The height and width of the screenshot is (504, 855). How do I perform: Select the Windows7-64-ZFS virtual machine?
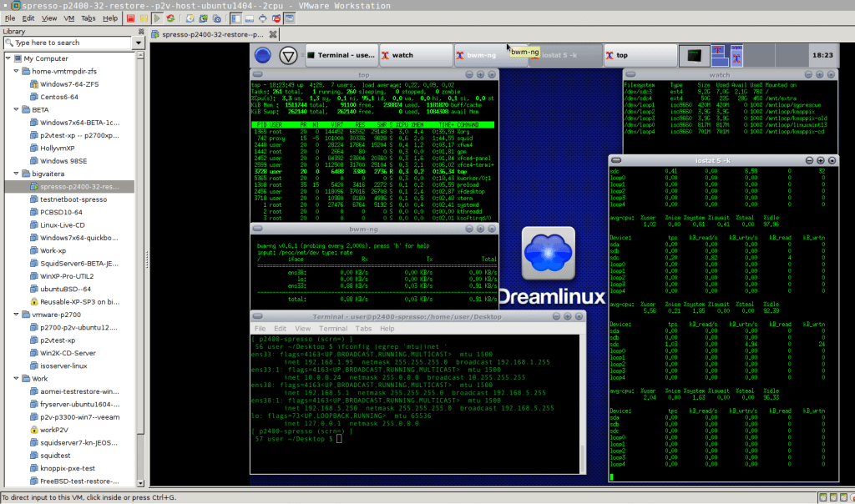64,84
